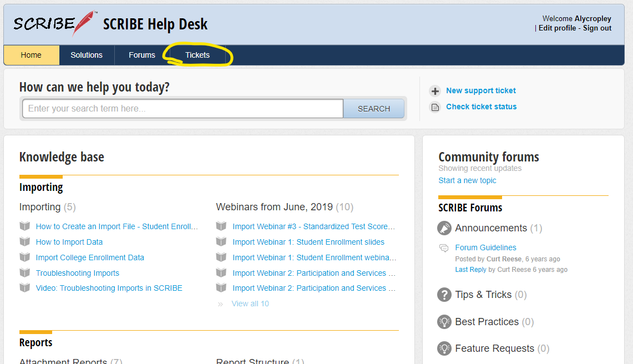633x364 pixels.
Task: Click the Importing category heading
Action: point(41,188)
